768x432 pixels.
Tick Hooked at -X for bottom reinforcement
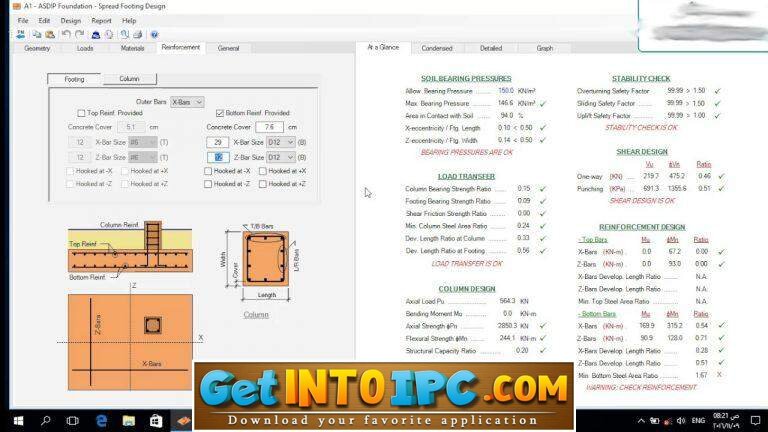pos(208,171)
